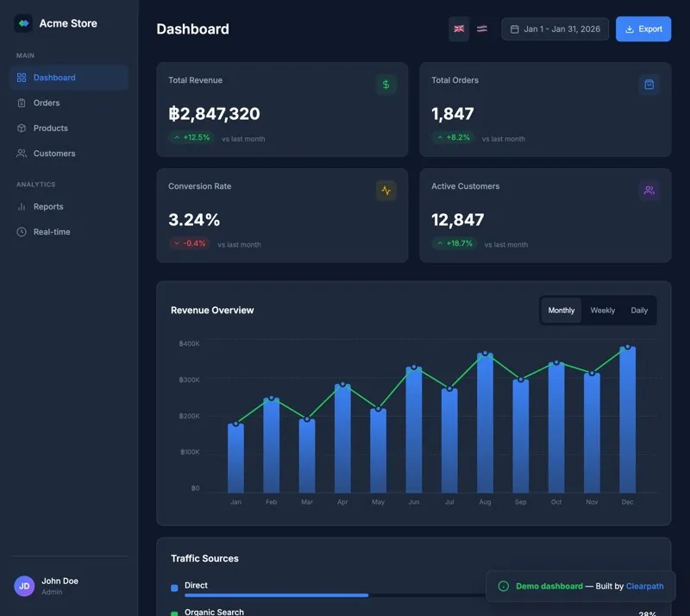Click the dollar icon on Total Revenue card
Image resolution: width=690 pixels, height=616 pixels.
click(x=386, y=85)
